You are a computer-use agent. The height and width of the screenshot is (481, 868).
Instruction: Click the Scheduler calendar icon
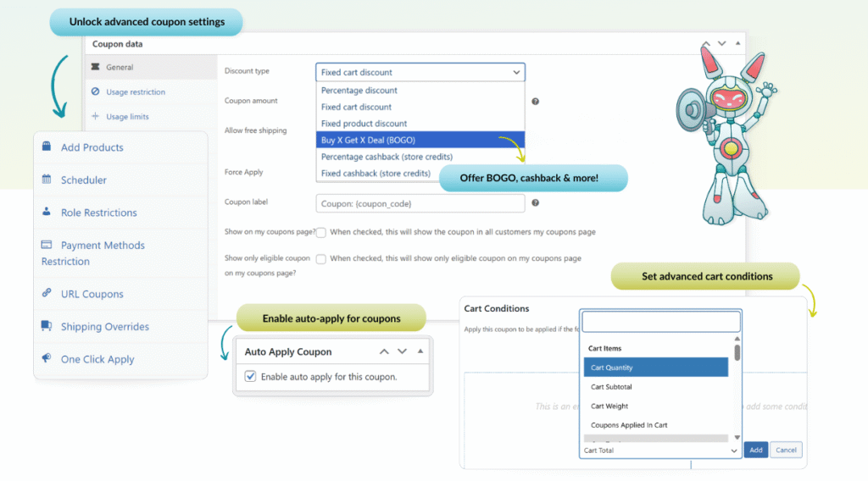coord(47,180)
